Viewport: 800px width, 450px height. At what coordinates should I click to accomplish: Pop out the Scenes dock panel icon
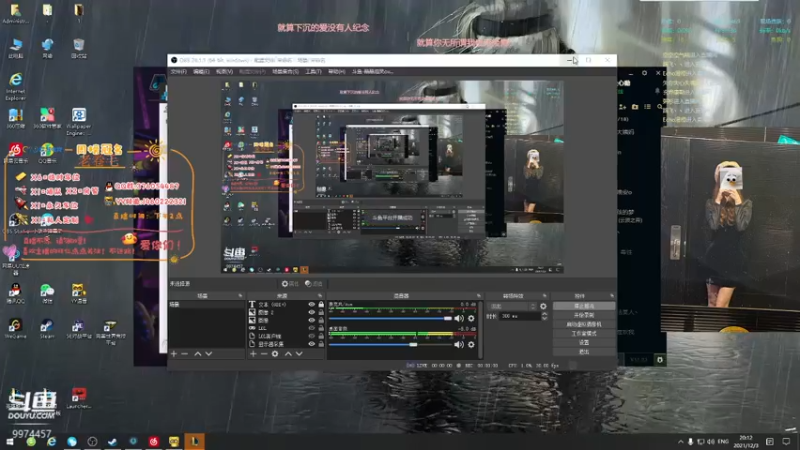point(240,295)
